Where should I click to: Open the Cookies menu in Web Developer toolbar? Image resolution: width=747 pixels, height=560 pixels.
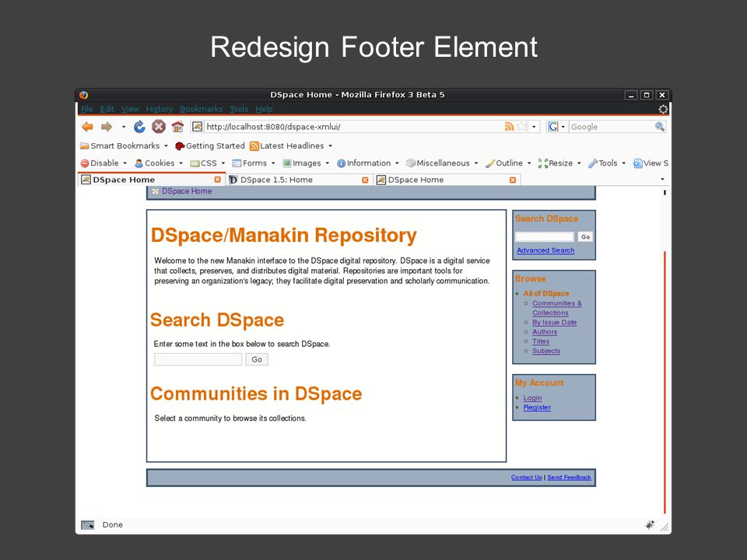(159, 163)
